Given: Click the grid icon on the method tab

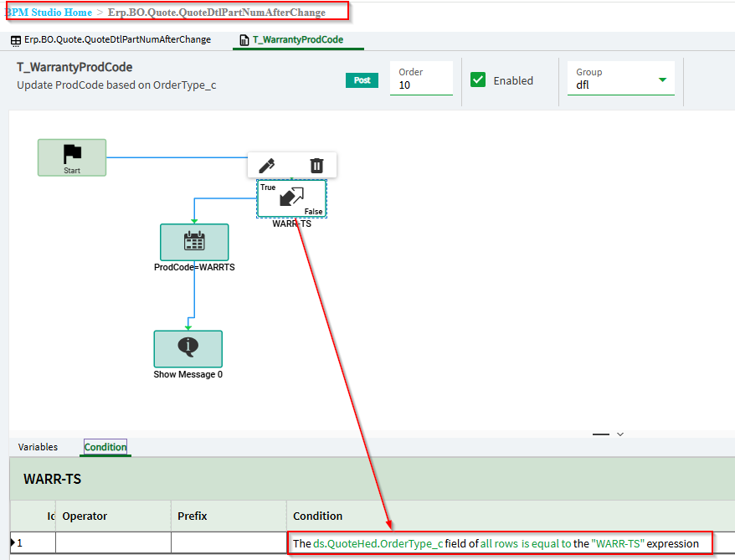Looking at the screenshot, I should click(x=15, y=41).
